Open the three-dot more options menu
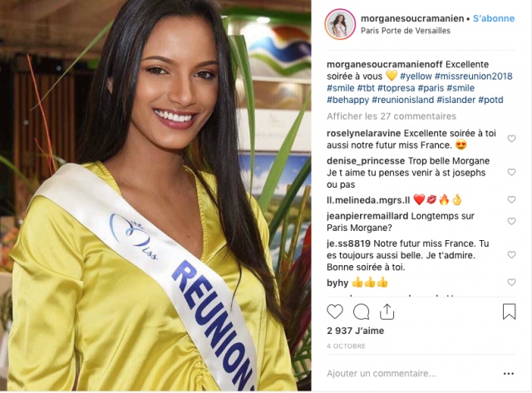The width and height of the screenshot is (532, 393). (x=509, y=374)
